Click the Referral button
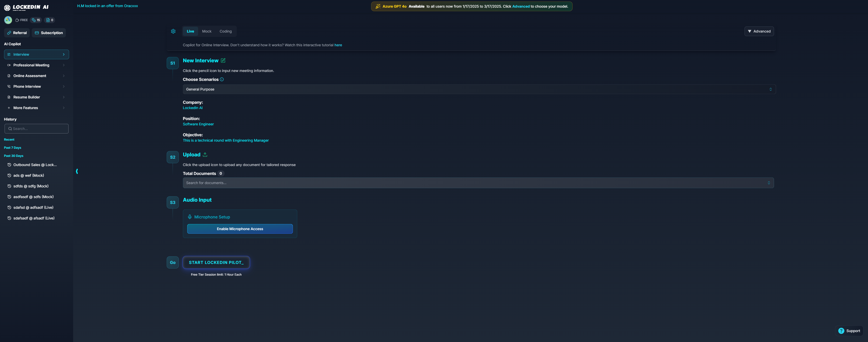 pyautogui.click(x=17, y=33)
